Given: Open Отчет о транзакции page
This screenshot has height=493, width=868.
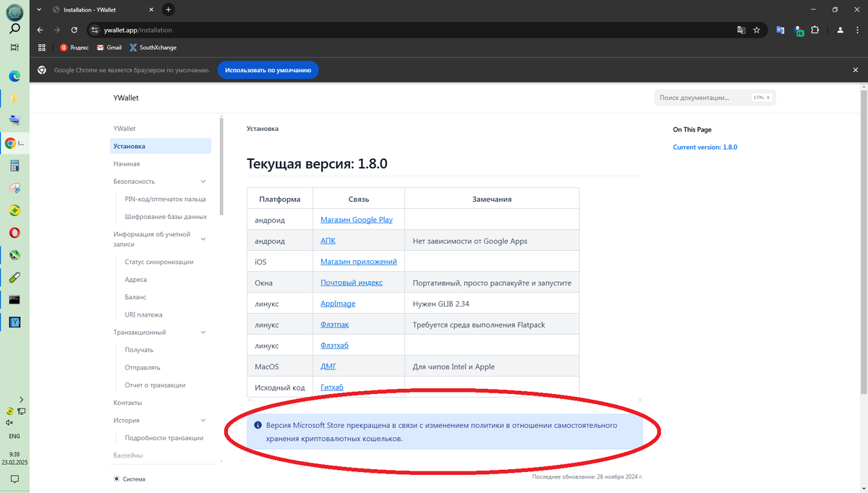Looking at the screenshot, I should coord(155,385).
